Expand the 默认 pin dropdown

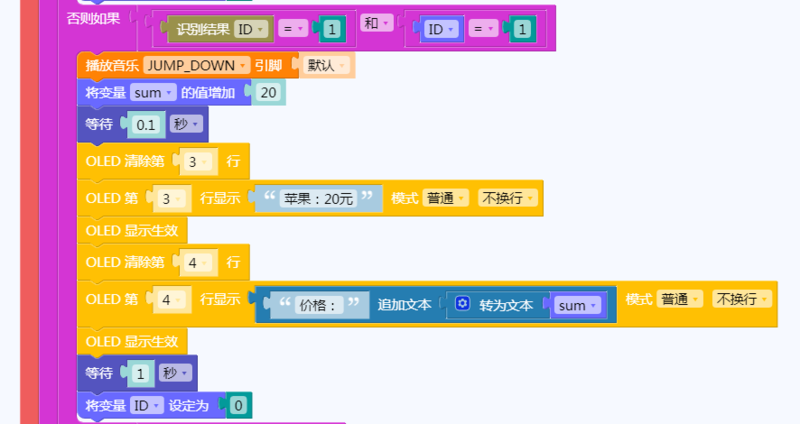[326, 66]
